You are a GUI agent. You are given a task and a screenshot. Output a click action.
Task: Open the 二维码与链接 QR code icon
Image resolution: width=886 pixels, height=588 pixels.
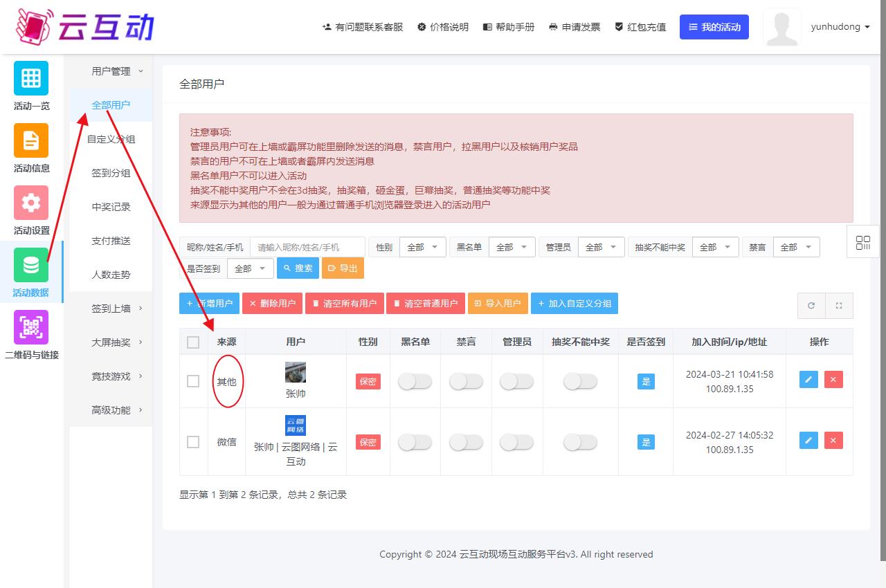(31, 327)
